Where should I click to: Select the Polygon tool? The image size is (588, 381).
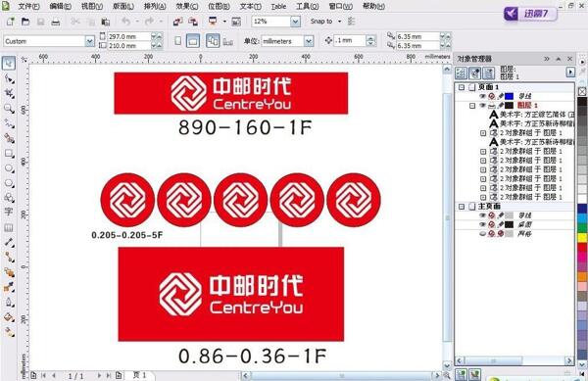click(x=9, y=183)
